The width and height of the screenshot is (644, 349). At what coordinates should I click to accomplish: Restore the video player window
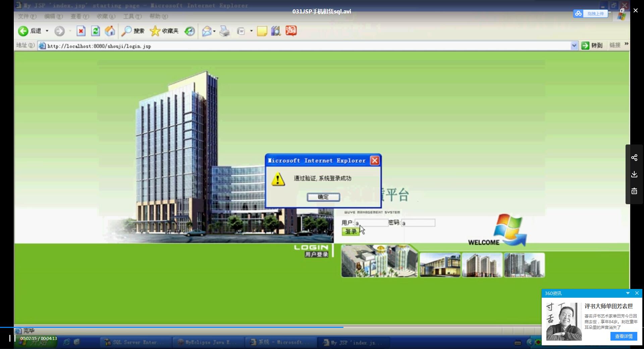[622, 11]
